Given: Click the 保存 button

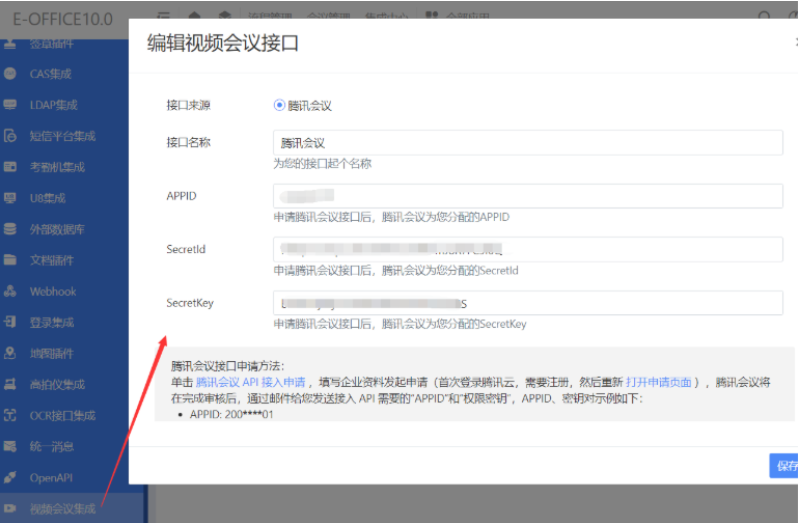Looking at the screenshot, I should tap(784, 466).
